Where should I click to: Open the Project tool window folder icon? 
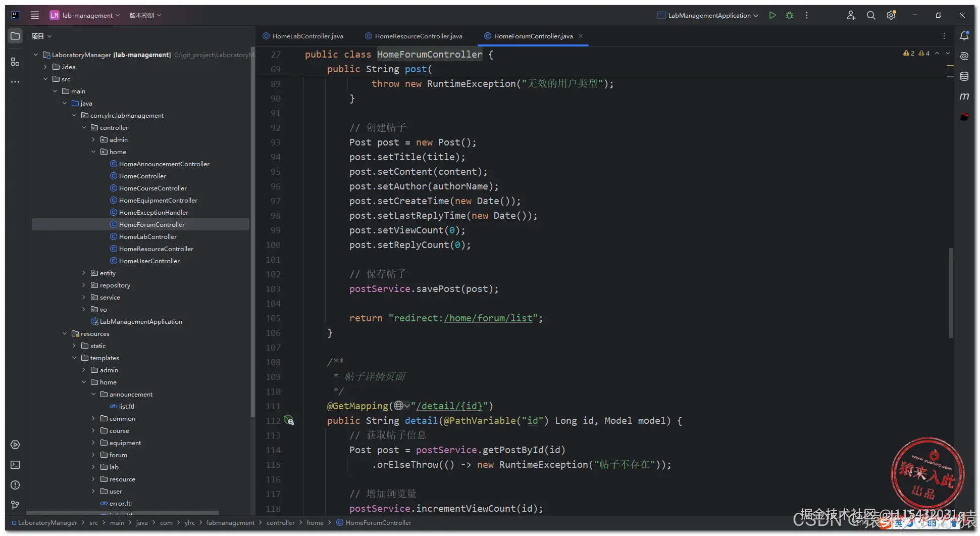(15, 36)
